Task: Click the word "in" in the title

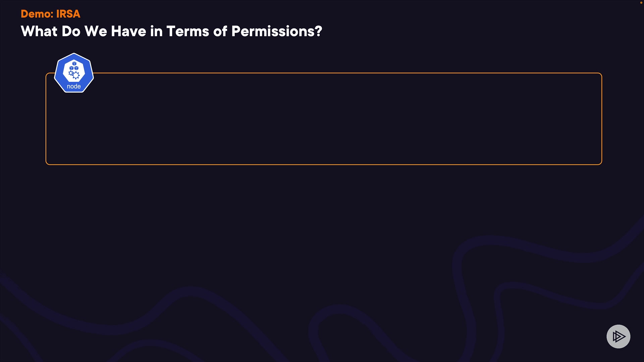Action: [156, 32]
